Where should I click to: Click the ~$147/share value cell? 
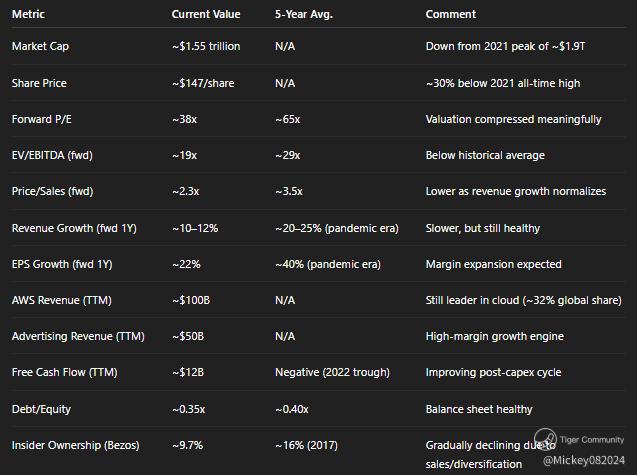(x=203, y=83)
